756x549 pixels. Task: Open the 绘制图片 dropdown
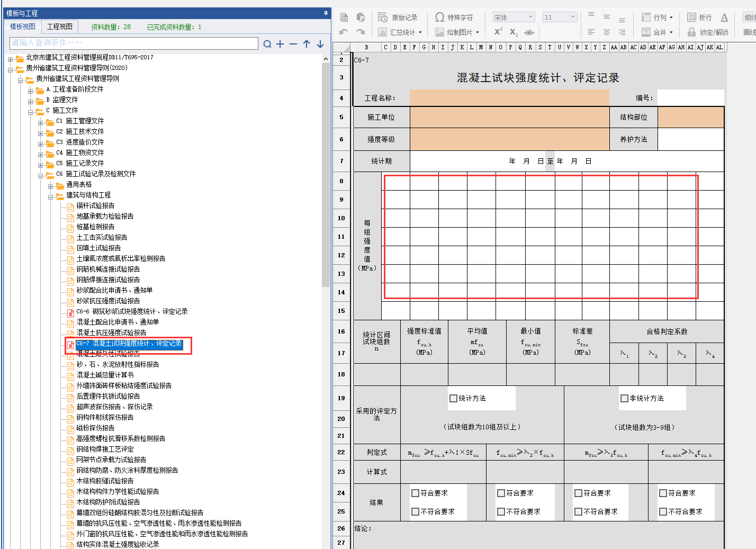click(x=457, y=32)
